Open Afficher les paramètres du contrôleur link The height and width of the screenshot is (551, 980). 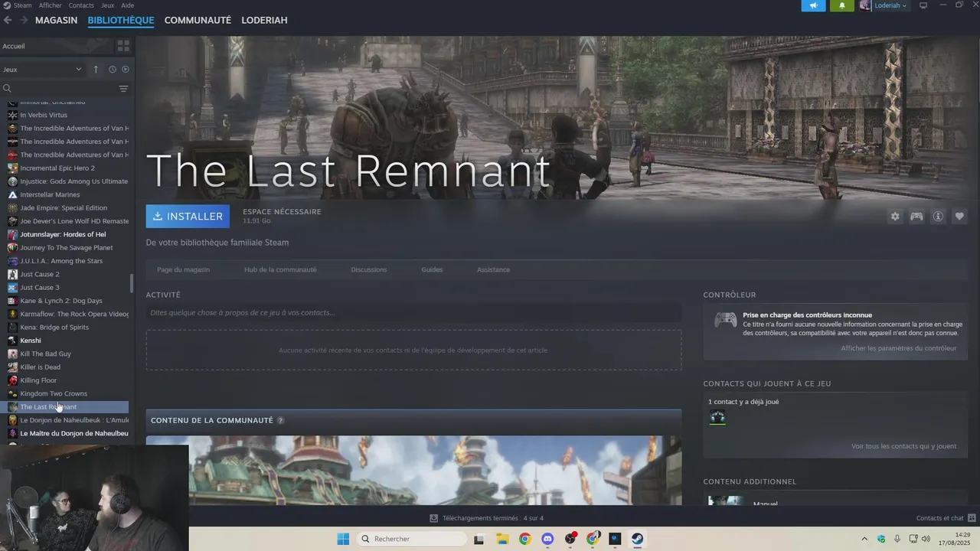point(899,348)
